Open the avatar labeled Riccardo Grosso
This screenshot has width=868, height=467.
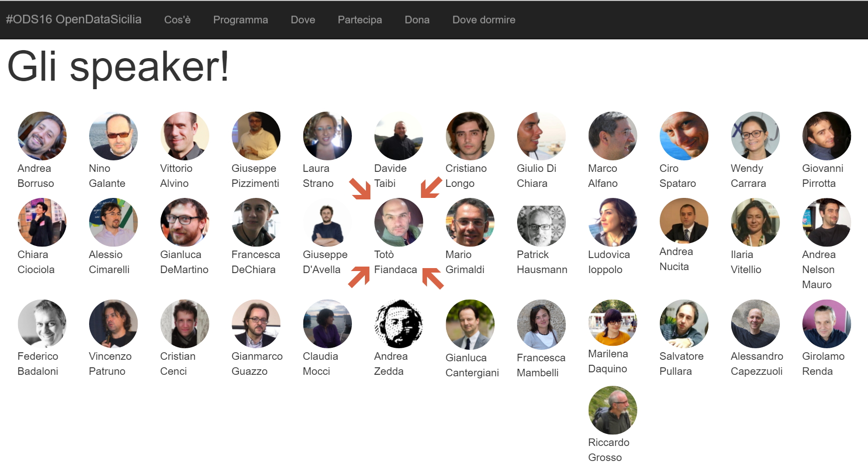612,410
